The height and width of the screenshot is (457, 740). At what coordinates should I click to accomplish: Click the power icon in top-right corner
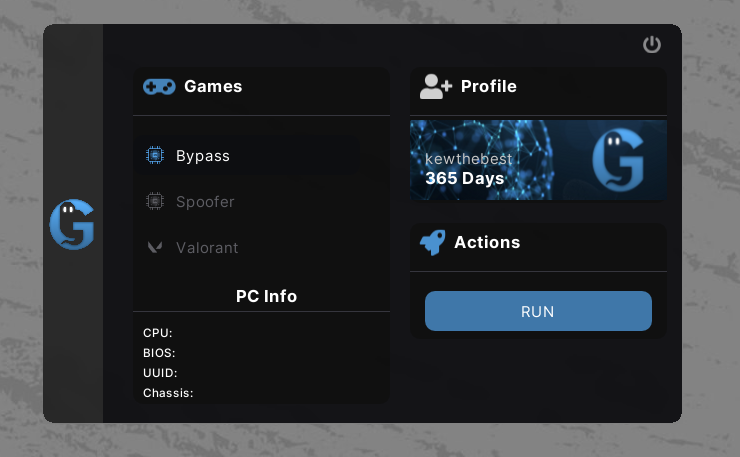(652, 44)
